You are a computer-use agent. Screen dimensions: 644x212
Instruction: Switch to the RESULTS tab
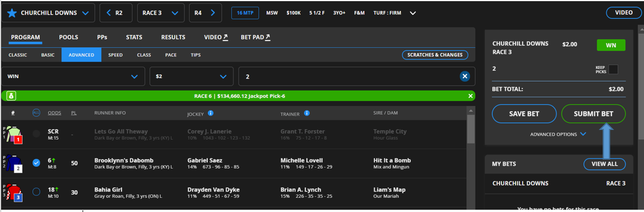173,37
